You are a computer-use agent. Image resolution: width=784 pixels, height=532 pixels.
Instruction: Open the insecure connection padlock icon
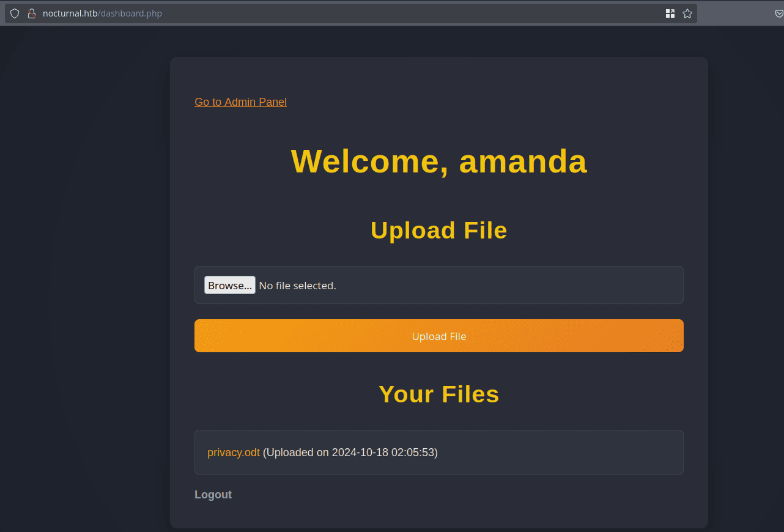[32, 13]
